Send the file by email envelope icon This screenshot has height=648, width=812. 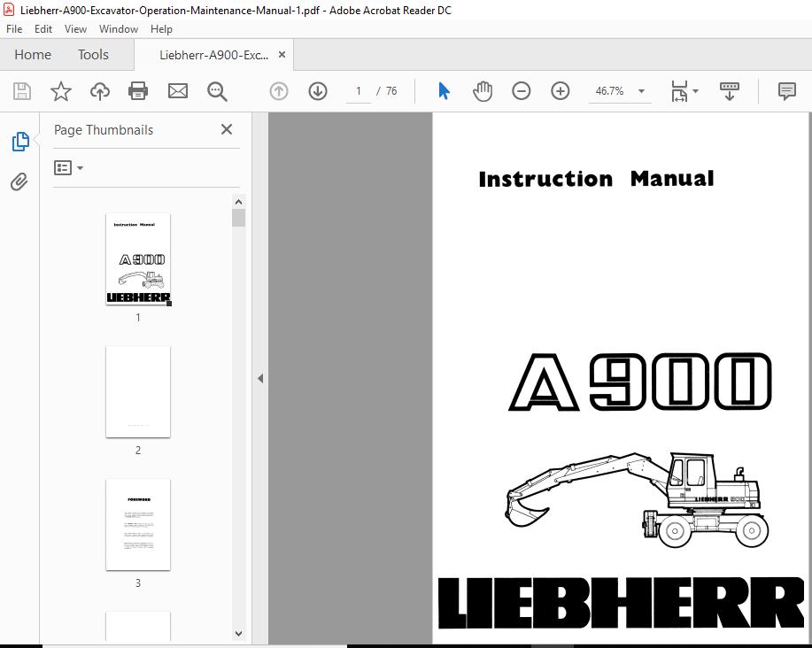178,91
